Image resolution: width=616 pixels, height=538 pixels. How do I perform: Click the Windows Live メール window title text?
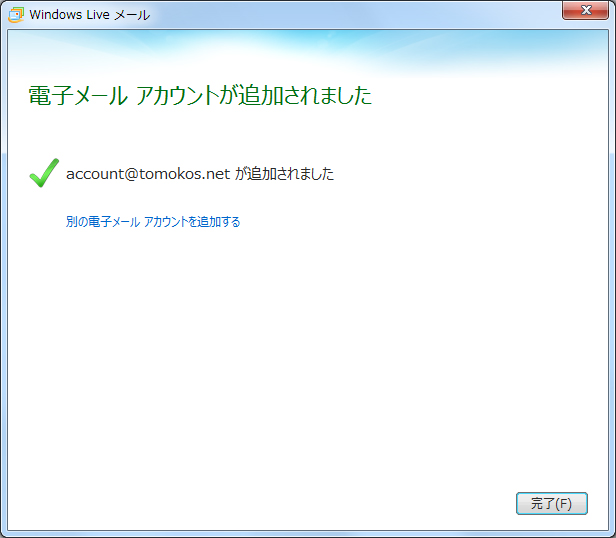(90, 15)
